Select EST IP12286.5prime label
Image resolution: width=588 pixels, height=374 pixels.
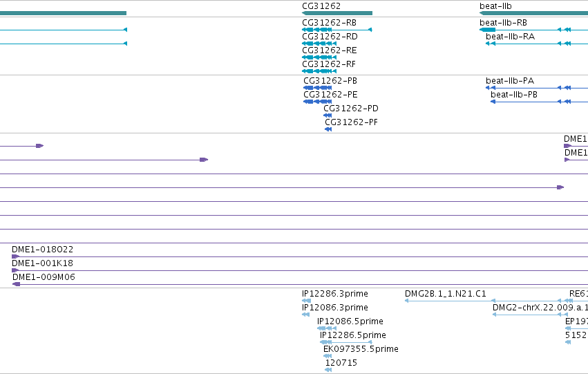pos(353,335)
